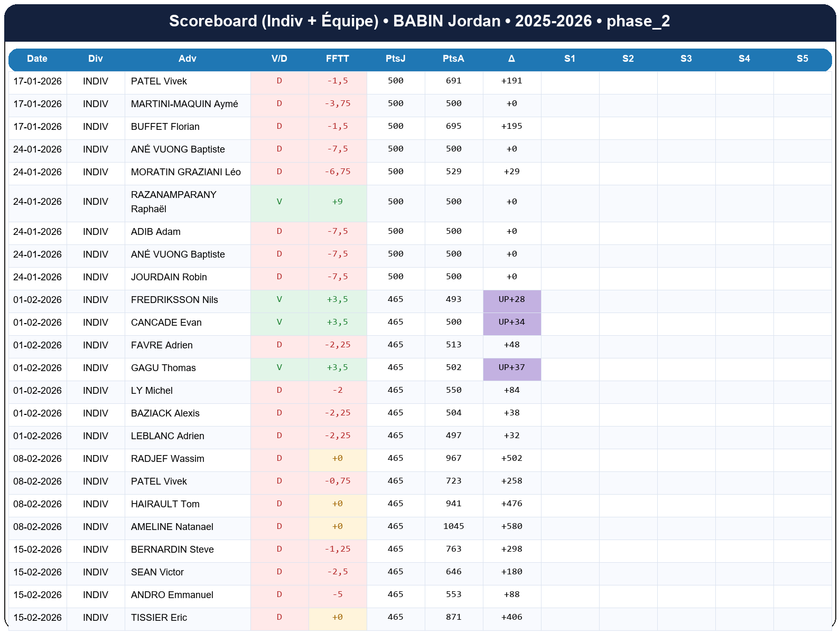Select the +502 delta for RADJEF Wassim
The image size is (840, 634).
512,459
